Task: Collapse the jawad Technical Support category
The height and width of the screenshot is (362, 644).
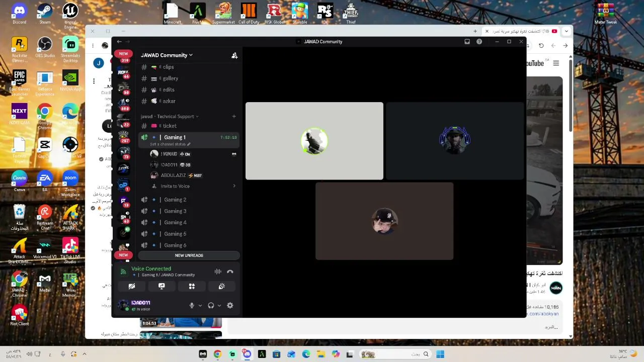Action: [169, 117]
